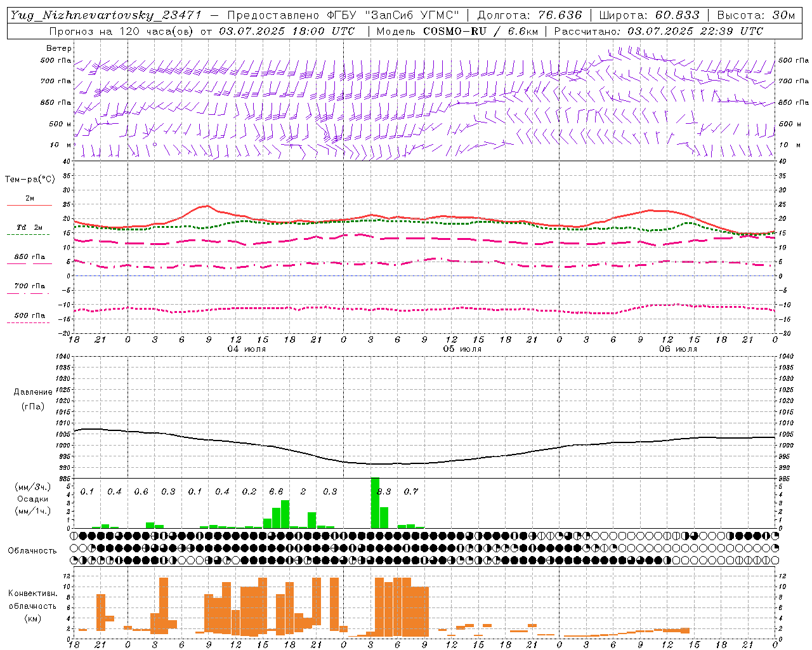The height and width of the screenshot is (650, 812).
Task: Click the tallest green precipitation bar
Action: [375, 503]
